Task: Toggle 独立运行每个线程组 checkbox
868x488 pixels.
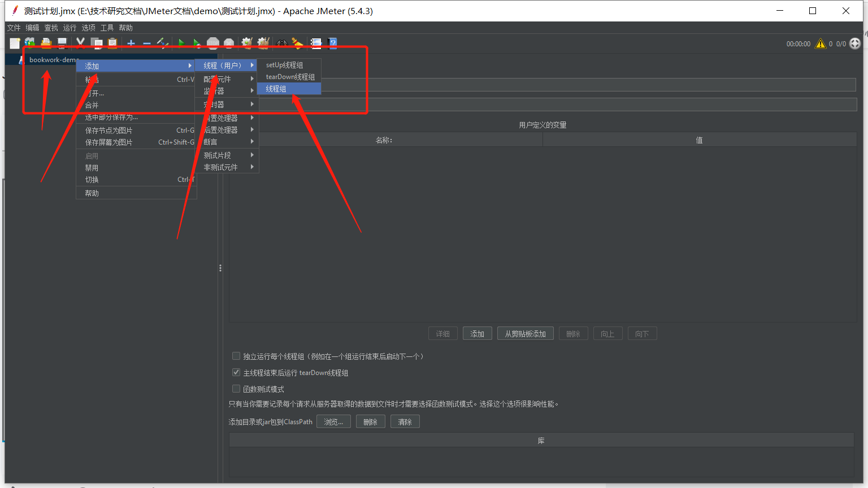Action: point(236,356)
